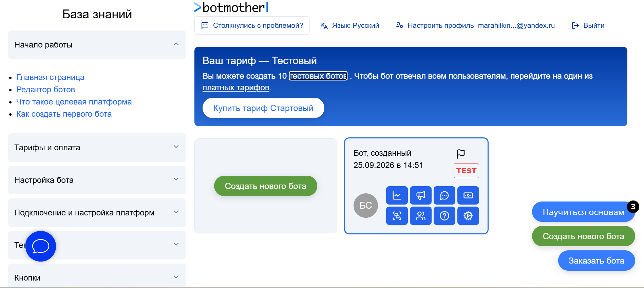Open payments money icon on bot card
The width and height of the screenshot is (644, 288).
pyautogui.click(x=468, y=195)
